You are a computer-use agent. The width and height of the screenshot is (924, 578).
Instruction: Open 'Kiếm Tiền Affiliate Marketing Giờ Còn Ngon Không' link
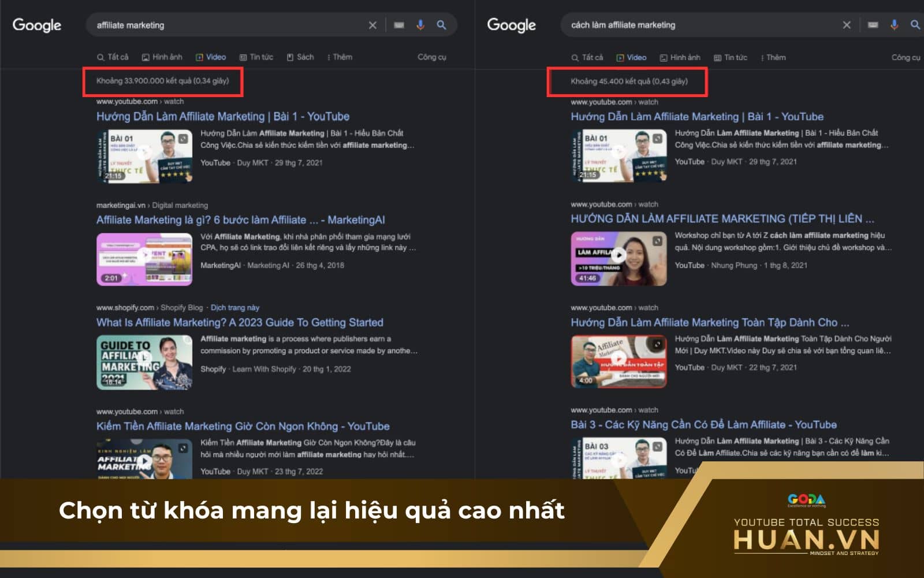243,426
